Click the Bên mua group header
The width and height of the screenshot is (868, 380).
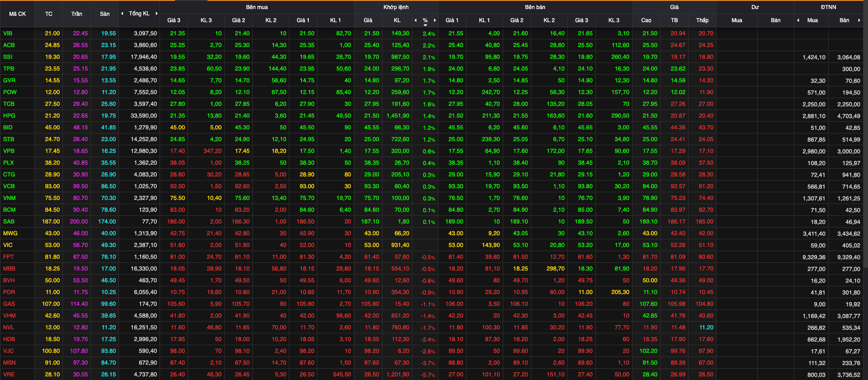[257, 7]
